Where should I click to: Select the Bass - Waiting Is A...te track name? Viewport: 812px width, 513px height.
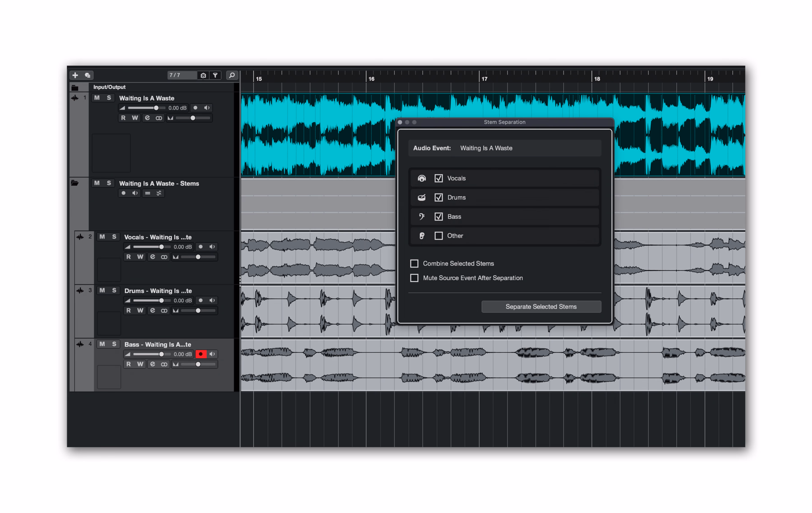157,344
